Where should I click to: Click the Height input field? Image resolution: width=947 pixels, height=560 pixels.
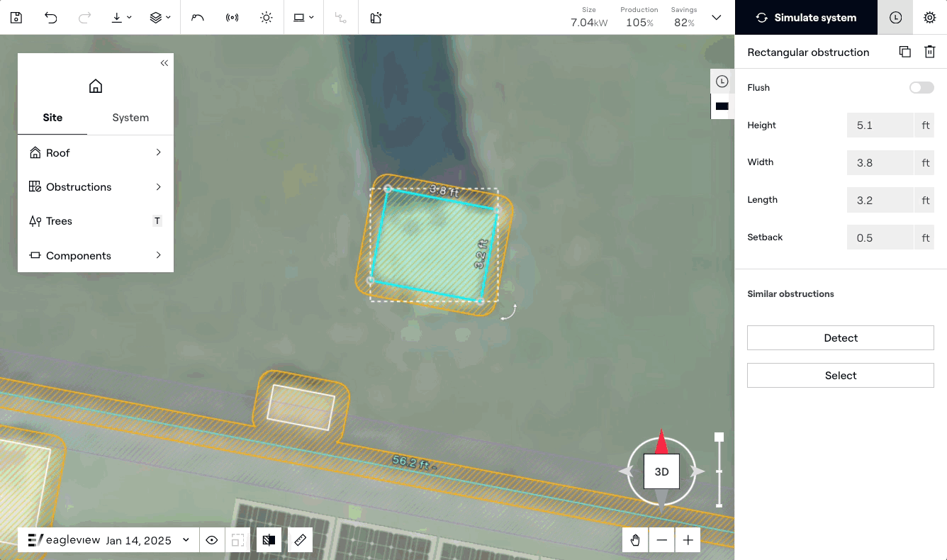pos(880,125)
